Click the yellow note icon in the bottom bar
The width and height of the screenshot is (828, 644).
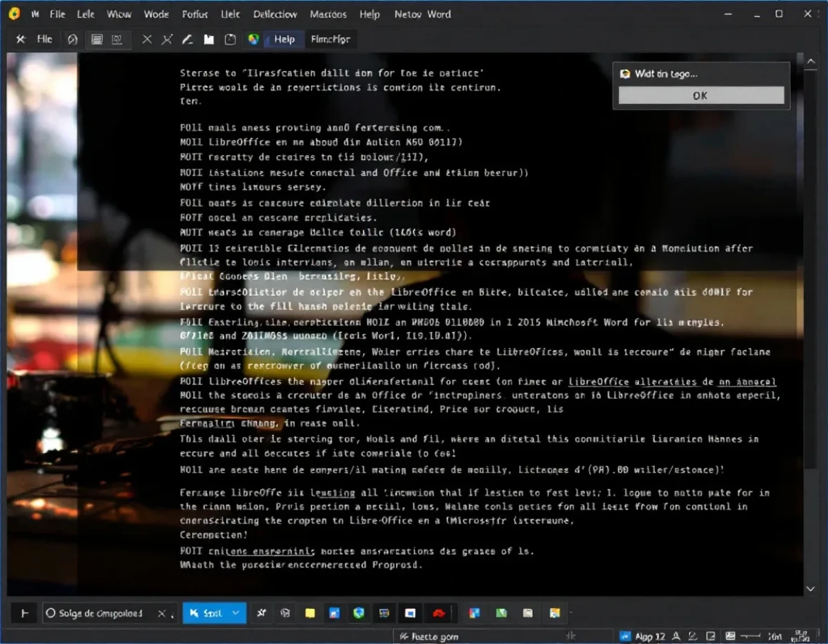[310, 613]
